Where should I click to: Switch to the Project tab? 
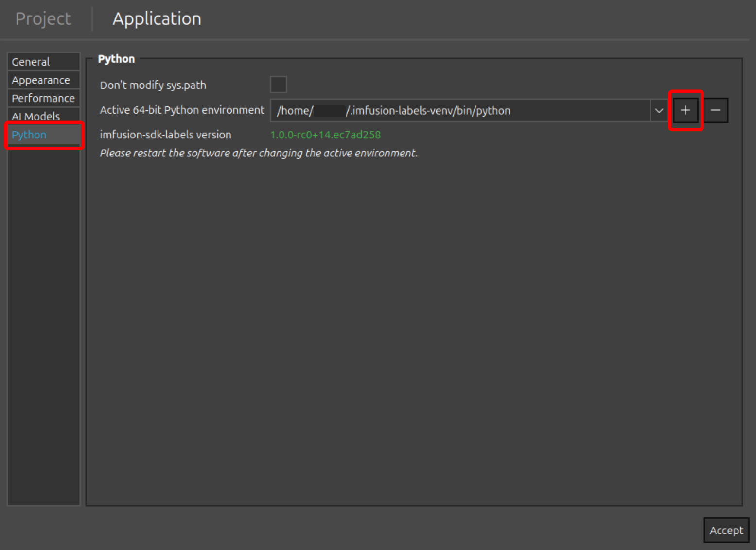(x=43, y=19)
